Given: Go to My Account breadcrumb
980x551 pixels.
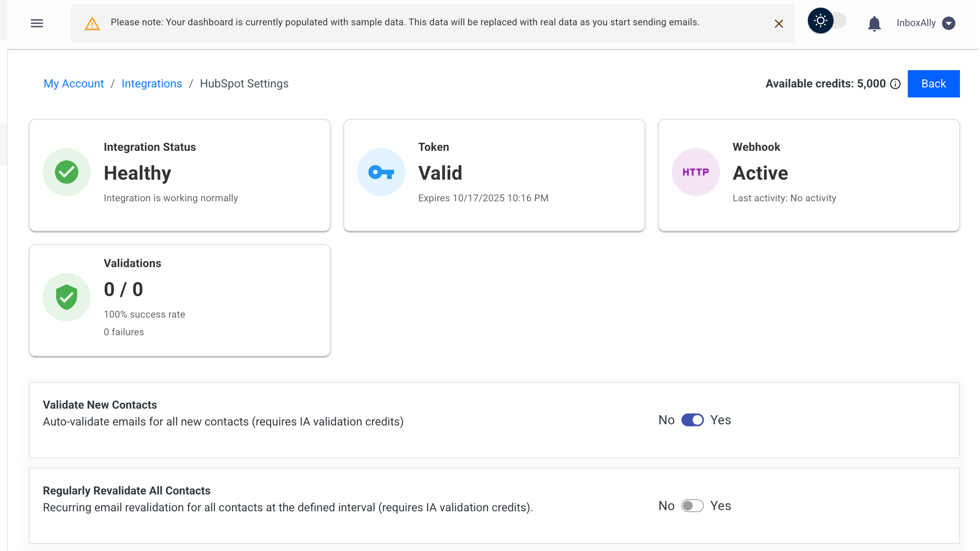Looking at the screenshot, I should tap(73, 84).
